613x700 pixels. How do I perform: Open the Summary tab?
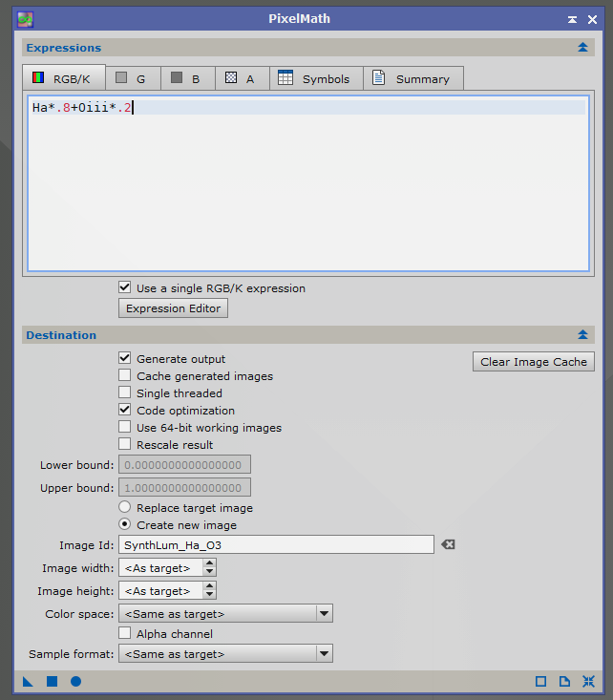tap(413, 78)
